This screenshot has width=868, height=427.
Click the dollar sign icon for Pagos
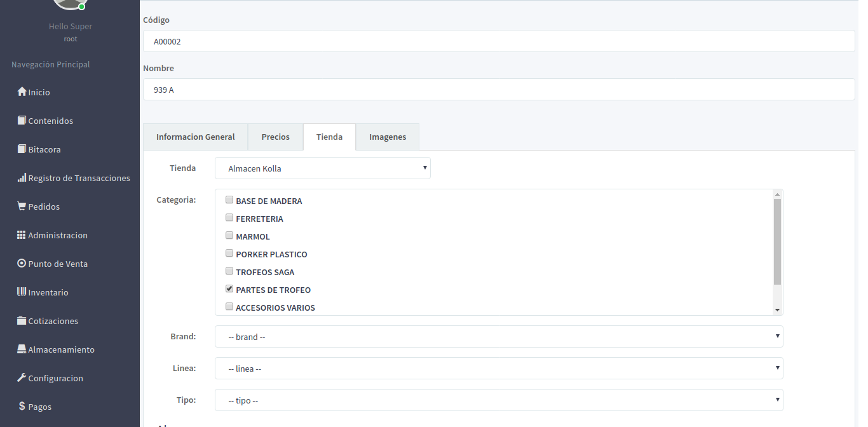[22, 407]
